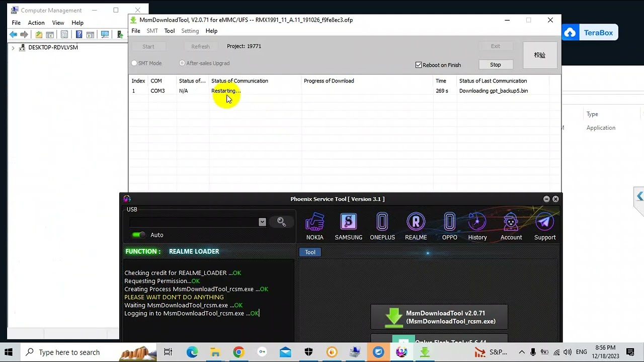Open the SAMSUNG section
This screenshot has height=362, width=644.
click(348, 227)
